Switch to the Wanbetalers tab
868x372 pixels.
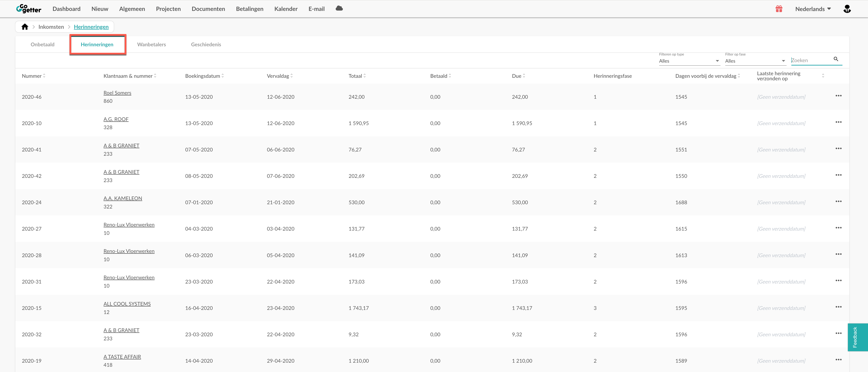click(x=151, y=44)
